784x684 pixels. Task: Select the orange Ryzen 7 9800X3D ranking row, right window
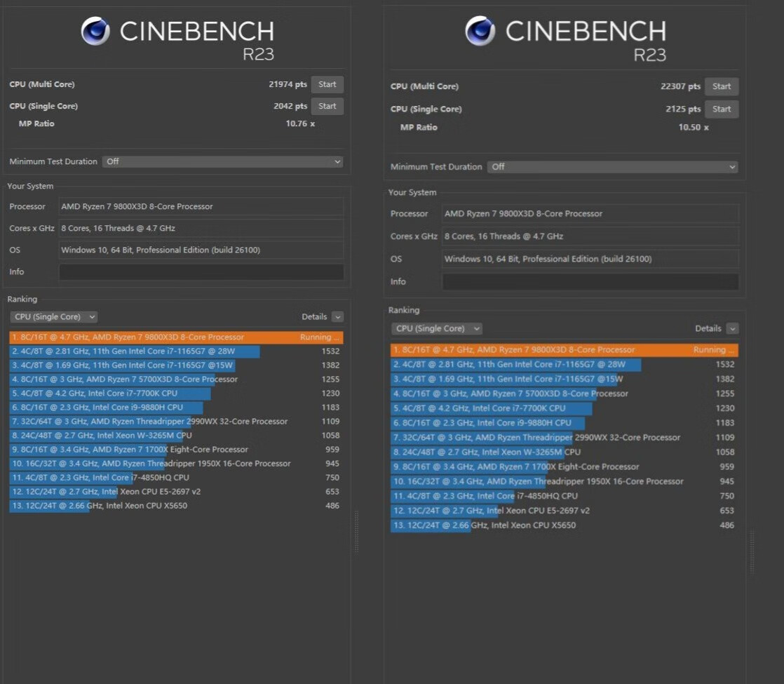[565, 350]
